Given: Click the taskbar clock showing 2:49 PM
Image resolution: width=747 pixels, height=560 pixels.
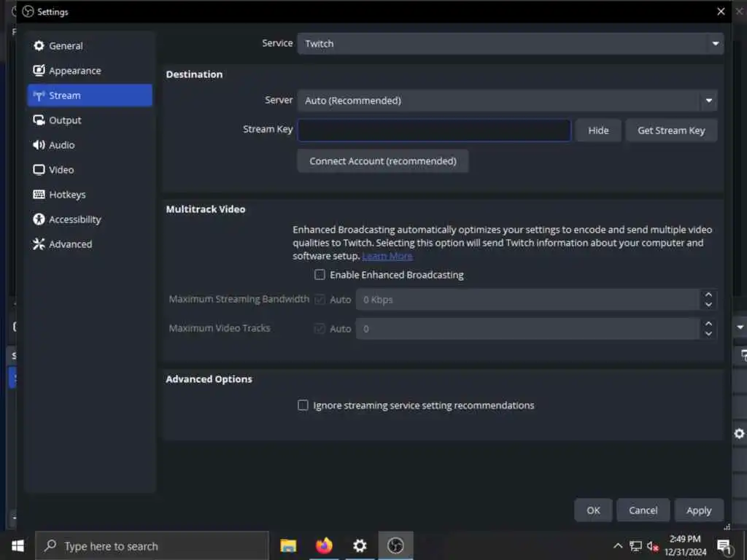Looking at the screenshot, I should click(x=685, y=545).
